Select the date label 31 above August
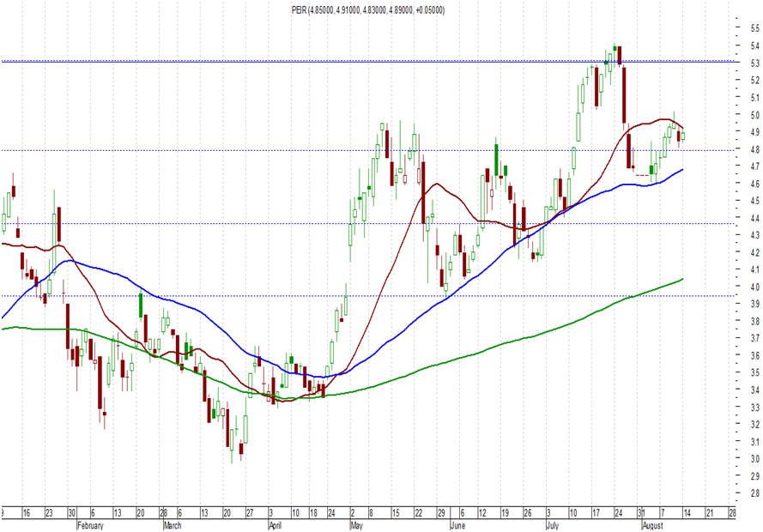Viewport: 763px width, 532px height. [641, 513]
